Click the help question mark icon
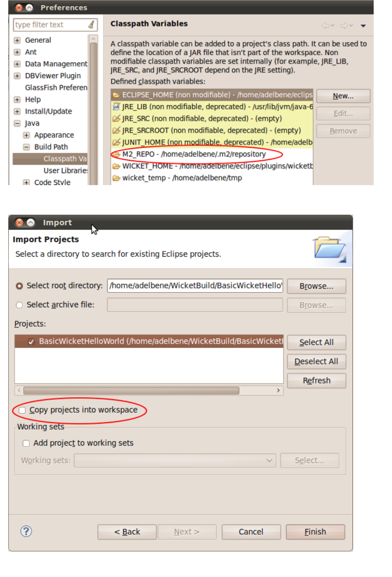This screenshot has height=577, width=392. point(26,531)
